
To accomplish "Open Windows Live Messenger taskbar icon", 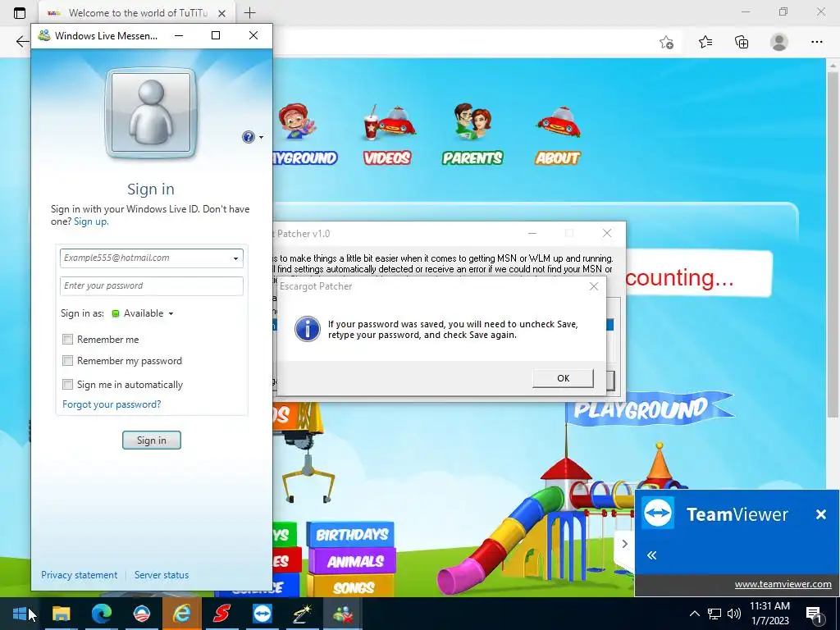I will (342, 614).
